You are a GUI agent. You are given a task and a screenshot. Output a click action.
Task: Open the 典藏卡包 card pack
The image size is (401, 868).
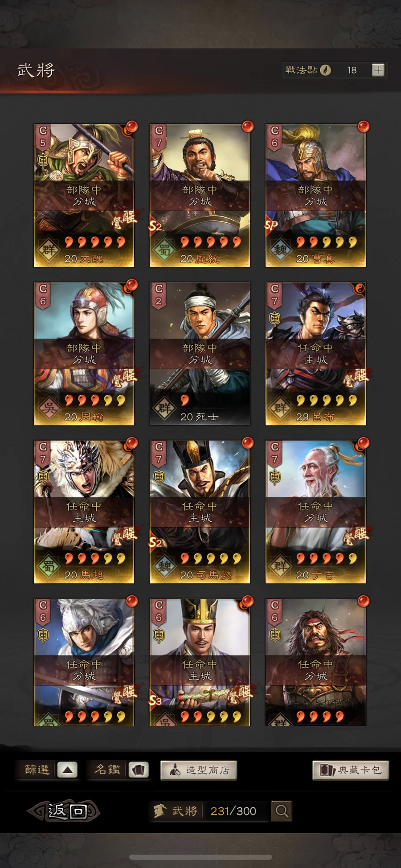click(x=351, y=770)
